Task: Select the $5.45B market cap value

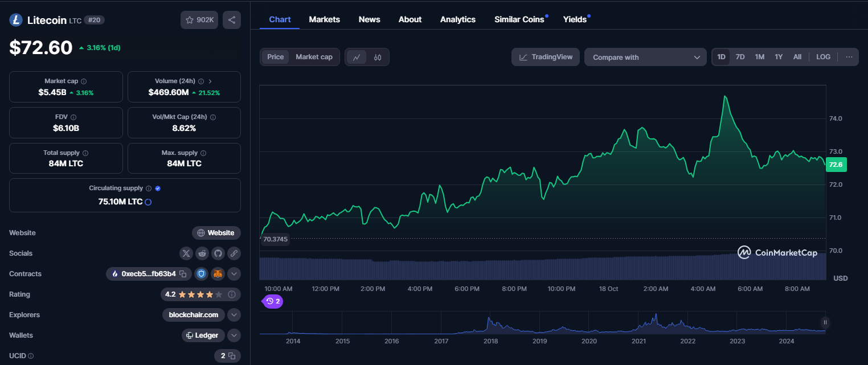Action: (x=52, y=92)
